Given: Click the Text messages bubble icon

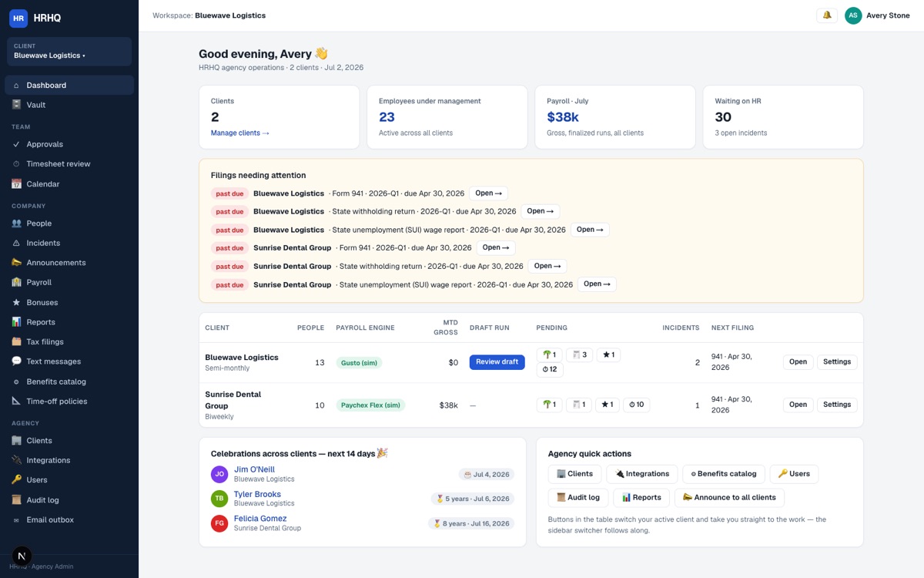Looking at the screenshot, I should click(x=16, y=361).
